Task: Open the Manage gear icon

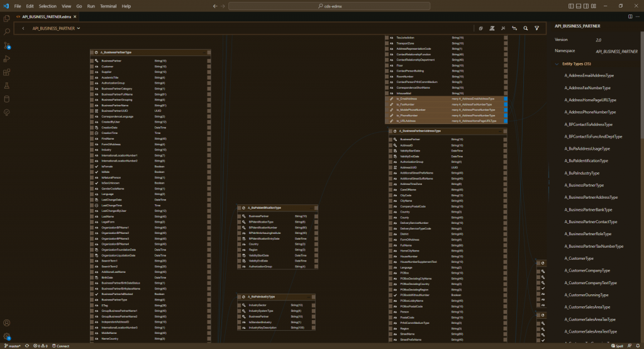Action: [x=6, y=336]
